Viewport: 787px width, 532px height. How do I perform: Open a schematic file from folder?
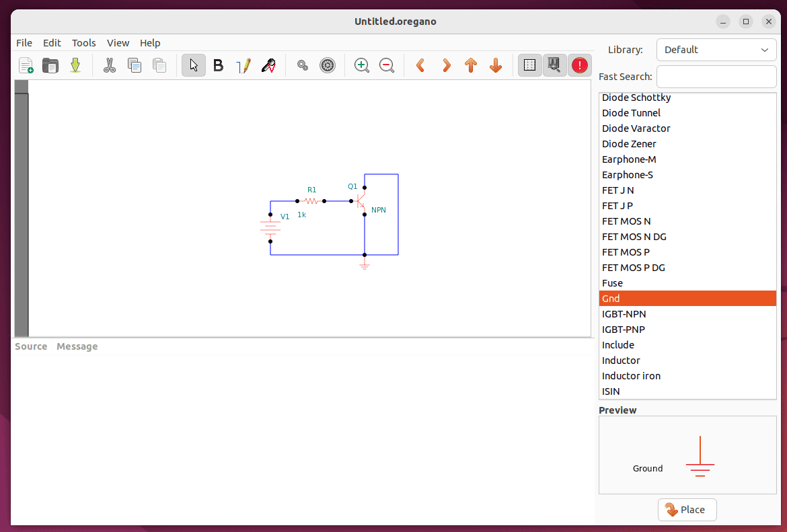(x=50, y=65)
